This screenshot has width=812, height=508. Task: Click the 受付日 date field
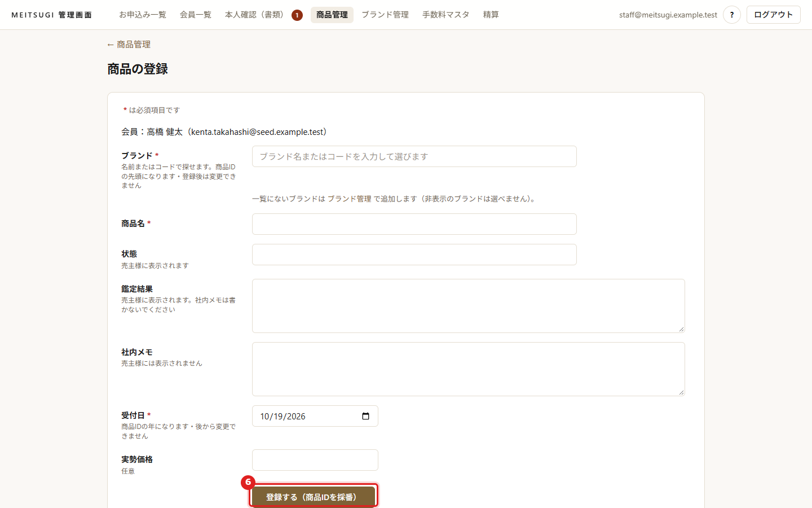315,416
